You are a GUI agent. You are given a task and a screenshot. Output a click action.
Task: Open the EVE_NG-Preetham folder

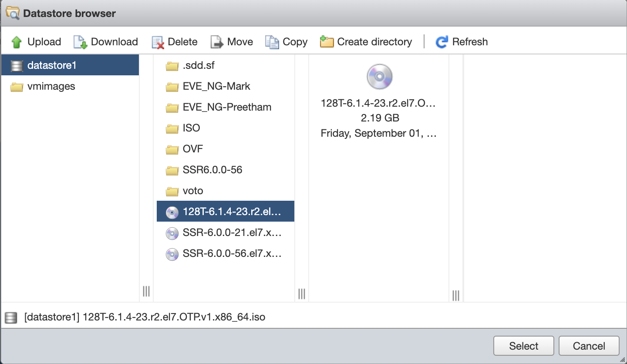[x=226, y=107]
